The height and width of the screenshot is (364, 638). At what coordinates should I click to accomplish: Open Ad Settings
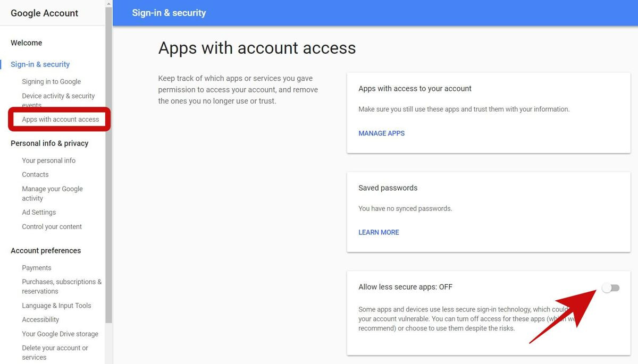point(39,213)
